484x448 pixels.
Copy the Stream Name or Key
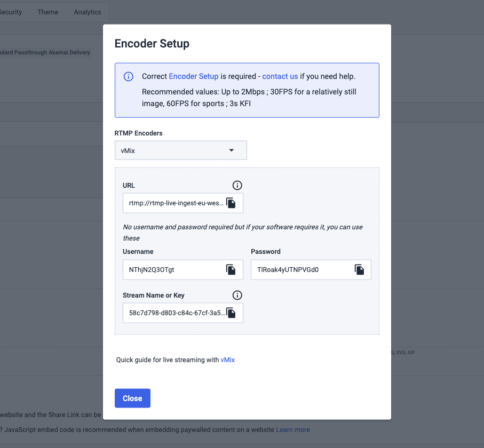pyautogui.click(x=231, y=313)
